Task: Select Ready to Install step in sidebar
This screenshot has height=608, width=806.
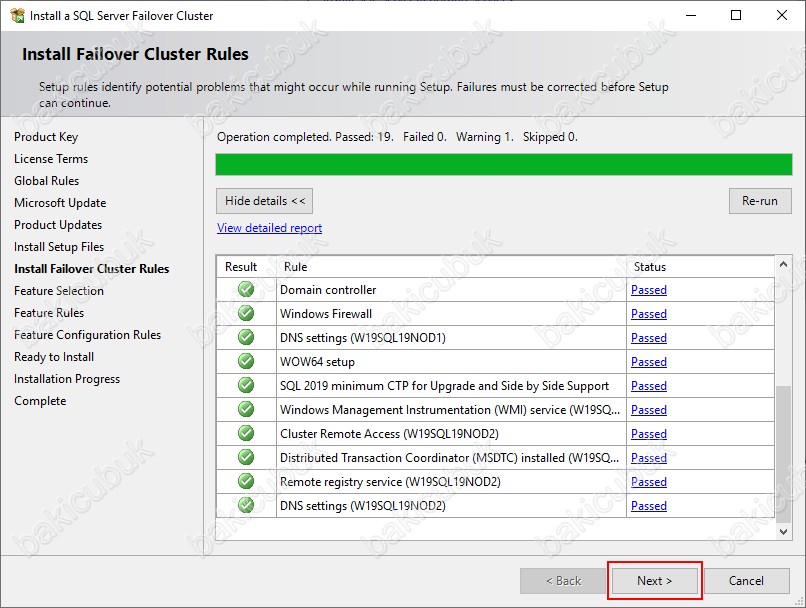Action: click(54, 357)
